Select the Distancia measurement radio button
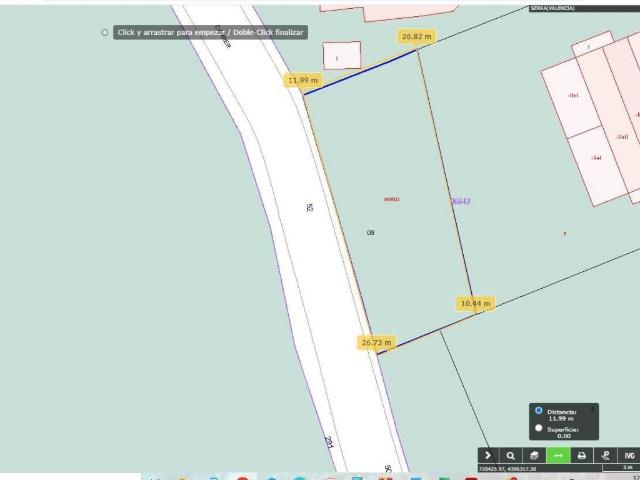Image resolution: width=640 pixels, height=480 pixels. coord(539,411)
